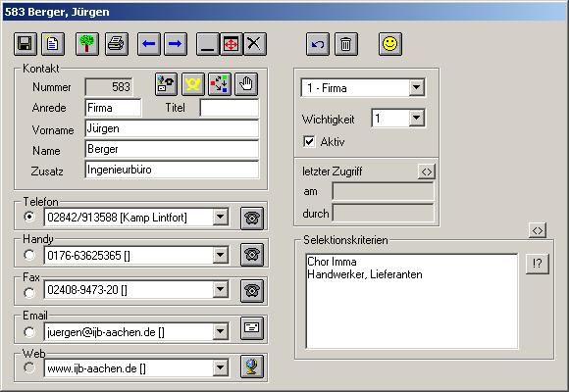This screenshot has width=569, height=392.
Task: Print contact using printer icon
Action: [117, 44]
